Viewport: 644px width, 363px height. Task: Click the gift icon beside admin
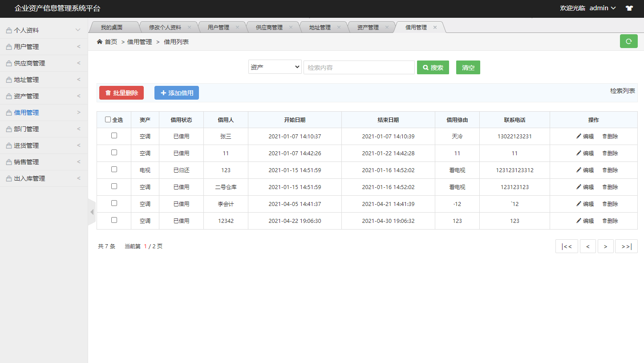(x=629, y=8)
